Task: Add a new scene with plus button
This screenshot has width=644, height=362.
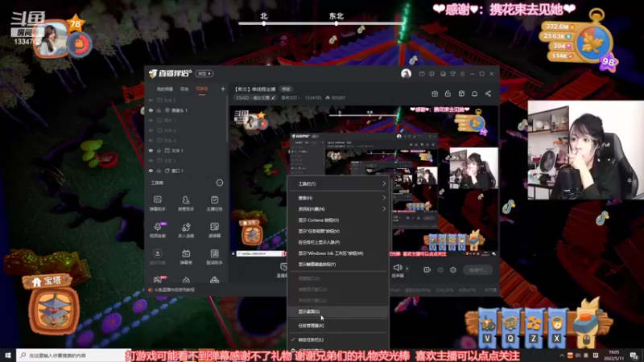Action: pos(223,88)
